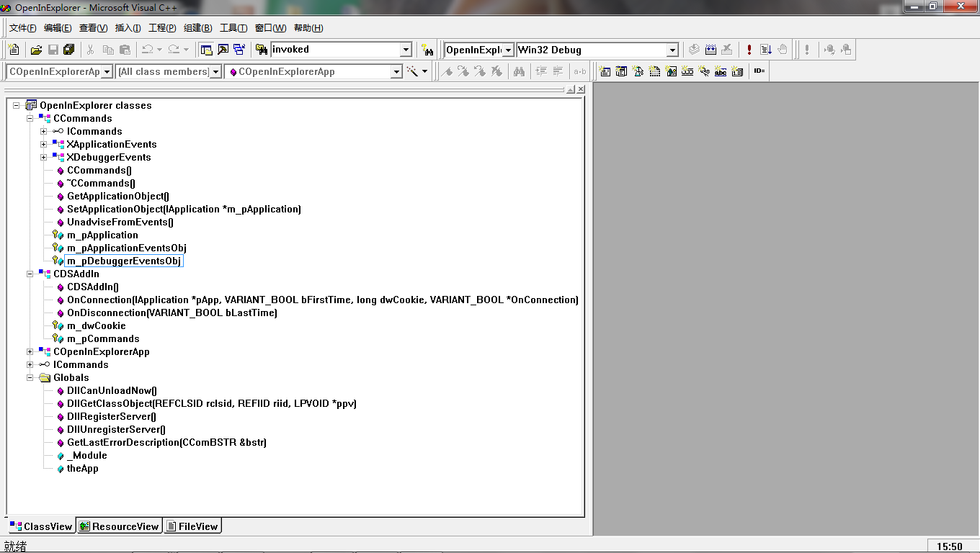Run program with red exclamation Execute icon

(749, 50)
